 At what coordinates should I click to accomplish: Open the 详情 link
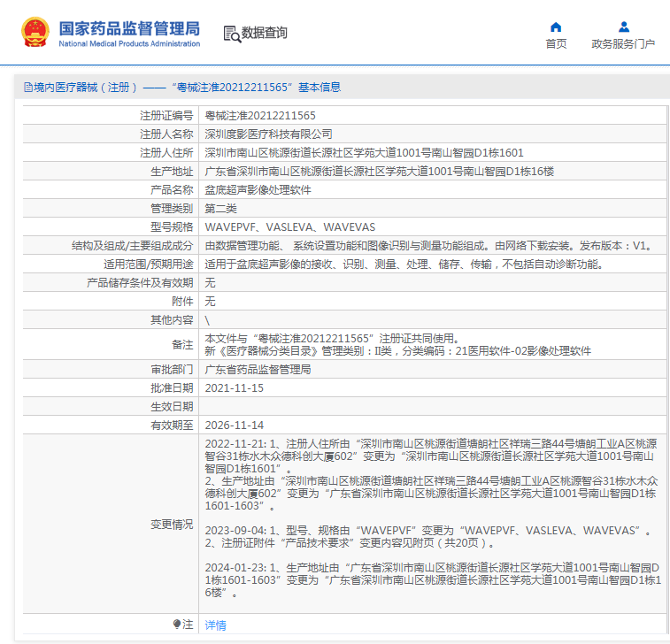(x=215, y=625)
